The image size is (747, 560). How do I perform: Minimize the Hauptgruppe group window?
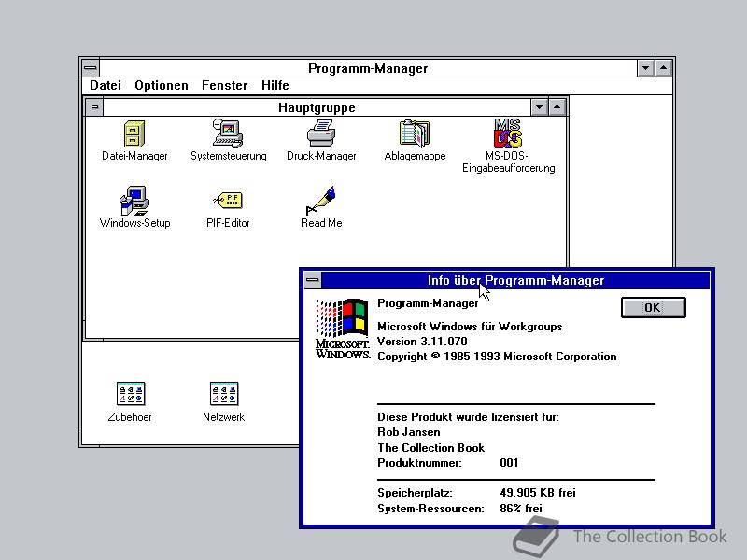[539, 107]
